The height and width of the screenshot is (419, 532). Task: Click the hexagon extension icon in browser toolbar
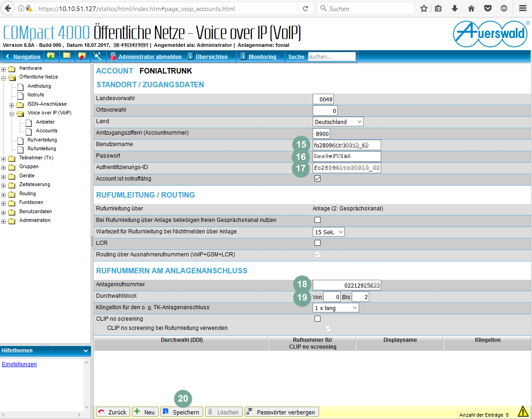[504, 8]
